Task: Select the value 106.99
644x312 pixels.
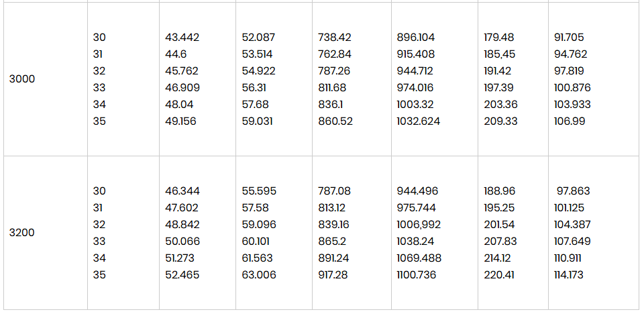Action: pyautogui.click(x=570, y=121)
